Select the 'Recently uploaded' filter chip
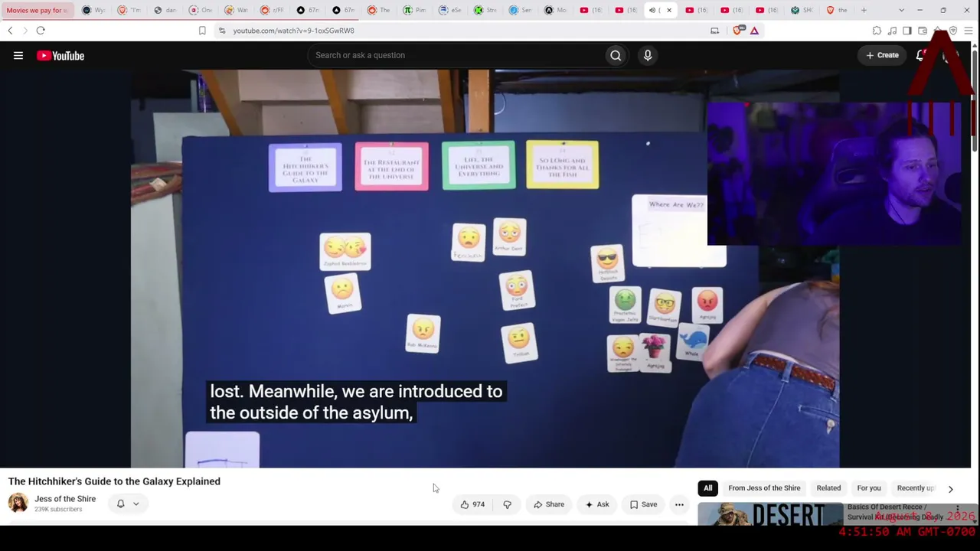 916,488
